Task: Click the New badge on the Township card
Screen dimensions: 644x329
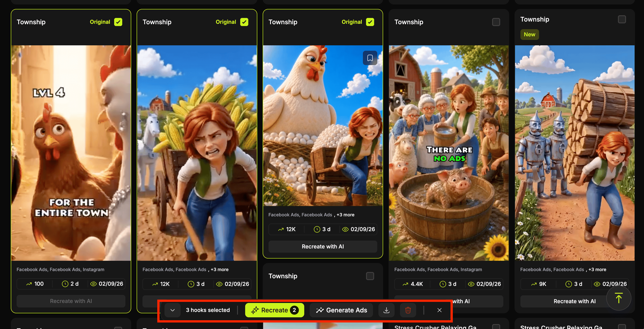Action: coord(529,34)
